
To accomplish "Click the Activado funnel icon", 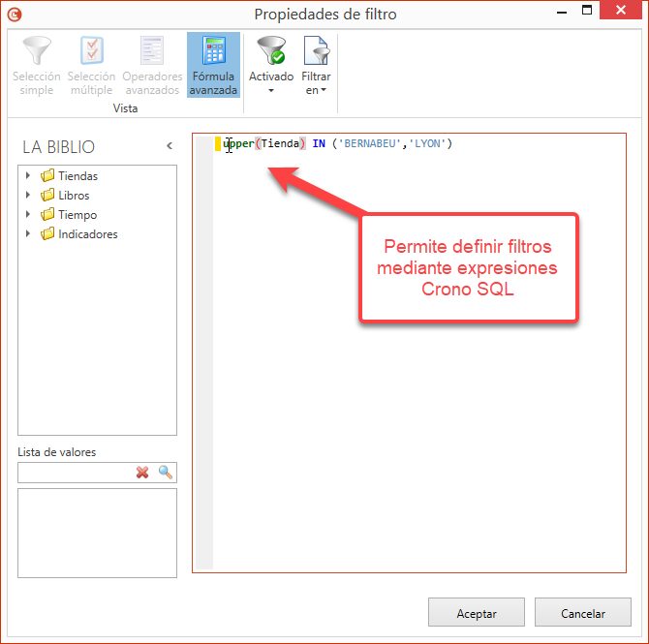I will click(x=270, y=51).
